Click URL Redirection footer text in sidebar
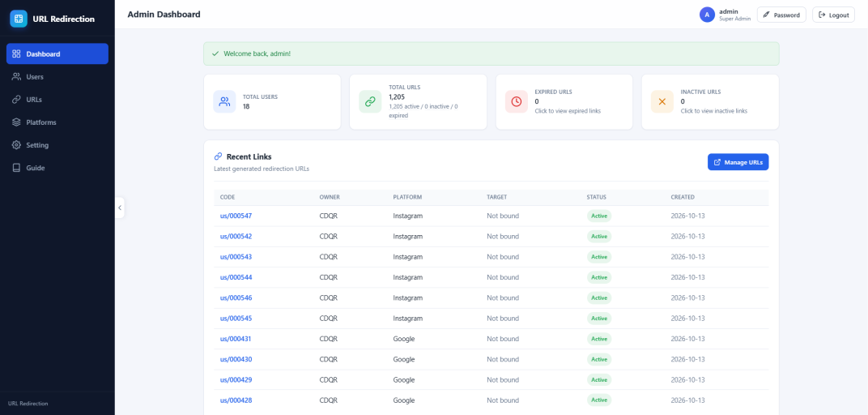Viewport: 868px width, 415px height. point(28,404)
